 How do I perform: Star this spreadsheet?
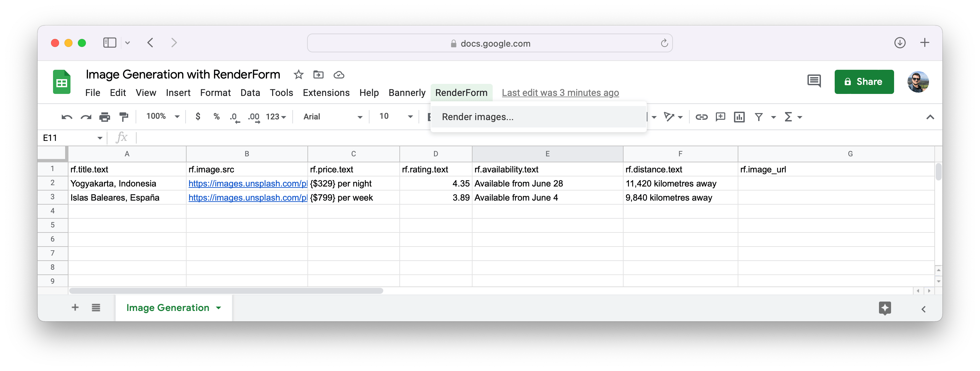pyautogui.click(x=298, y=75)
